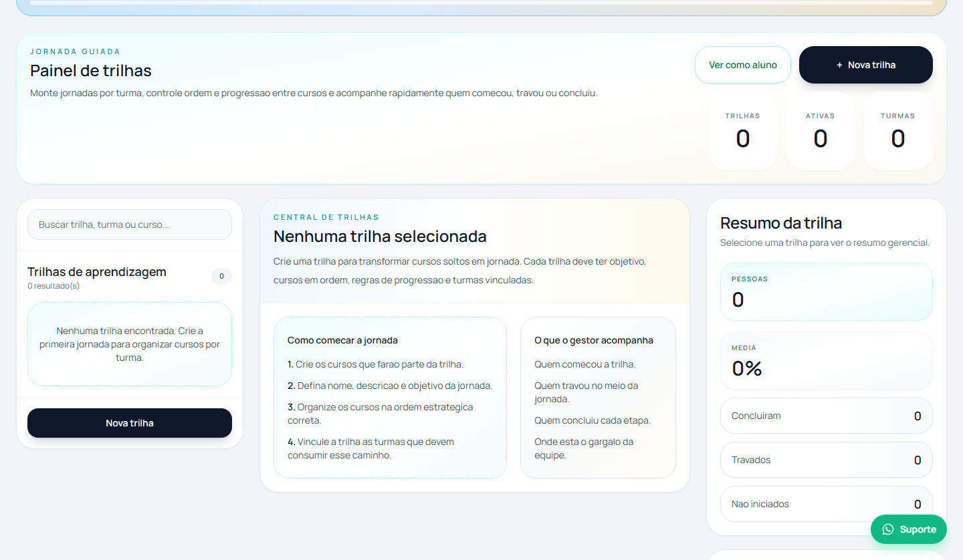Viewport: 963px width, 560px height.
Task: Click the Ativas stat card
Action: click(x=821, y=131)
